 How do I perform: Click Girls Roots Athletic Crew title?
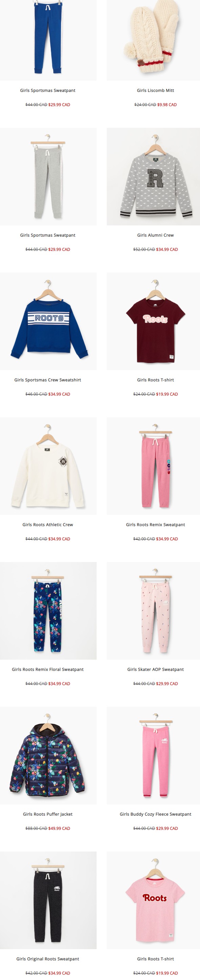tap(47, 525)
